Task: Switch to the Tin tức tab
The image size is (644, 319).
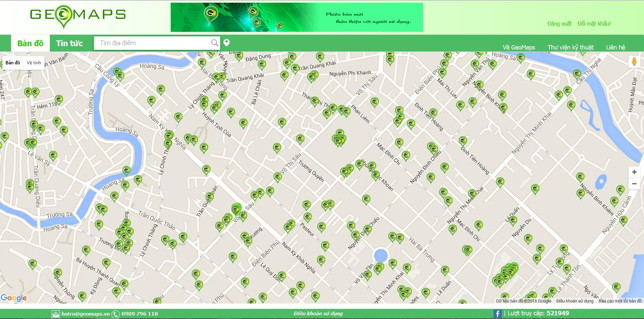Action: click(70, 43)
